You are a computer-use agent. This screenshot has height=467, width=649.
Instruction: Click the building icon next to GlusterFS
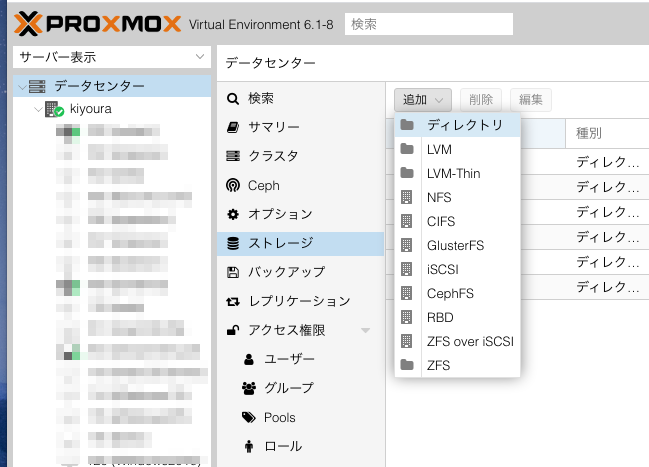(x=407, y=245)
